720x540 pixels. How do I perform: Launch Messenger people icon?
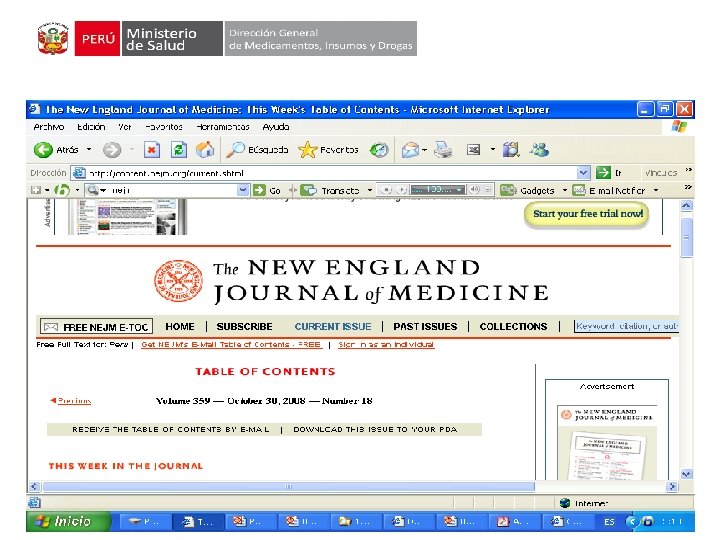pyautogui.click(x=539, y=150)
